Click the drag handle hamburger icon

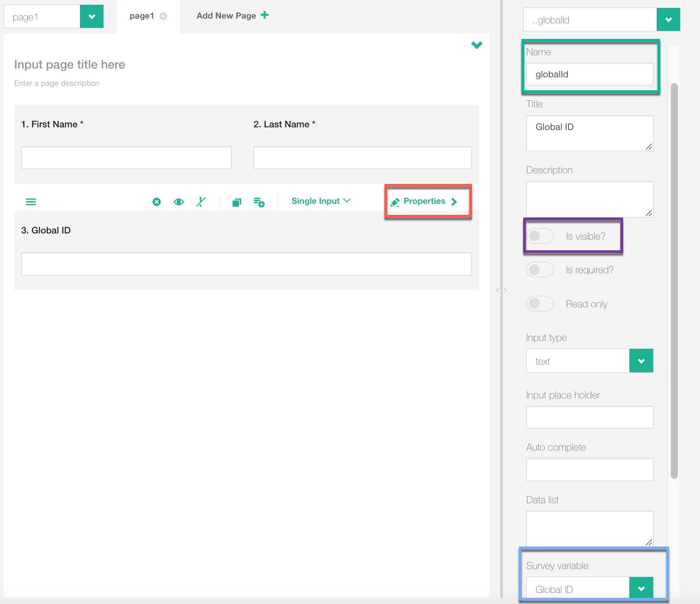(31, 202)
